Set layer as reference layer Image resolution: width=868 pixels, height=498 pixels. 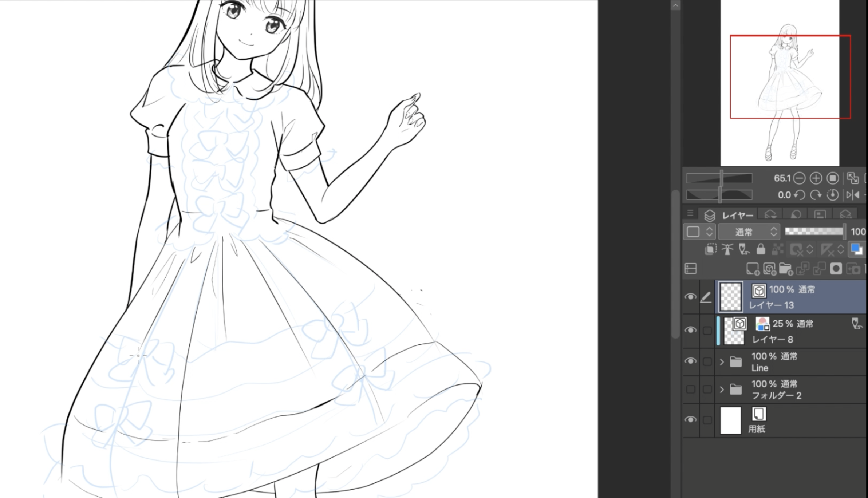coord(727,249)
